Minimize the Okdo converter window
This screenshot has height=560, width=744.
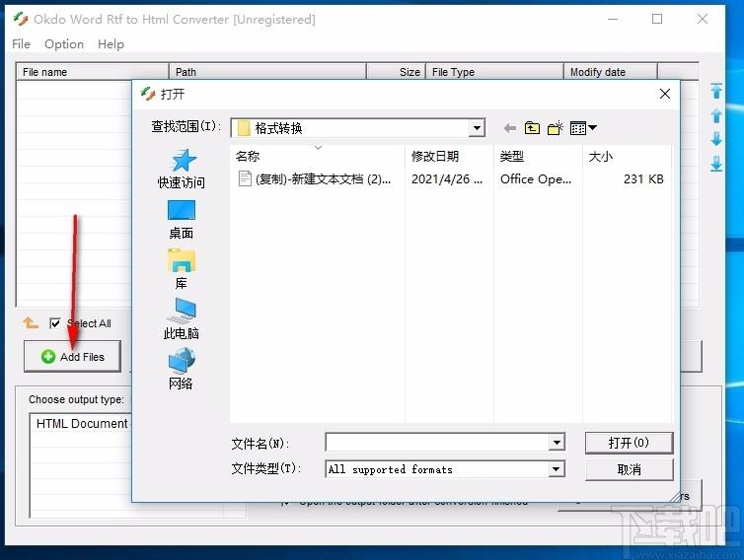coord(613,19)
